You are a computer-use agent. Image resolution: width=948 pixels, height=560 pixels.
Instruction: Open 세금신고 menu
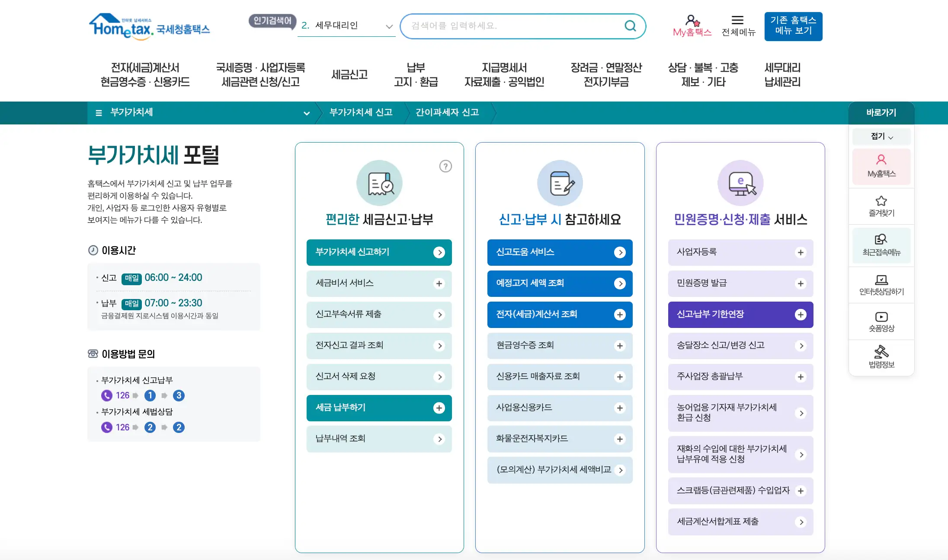coord(349,75)
